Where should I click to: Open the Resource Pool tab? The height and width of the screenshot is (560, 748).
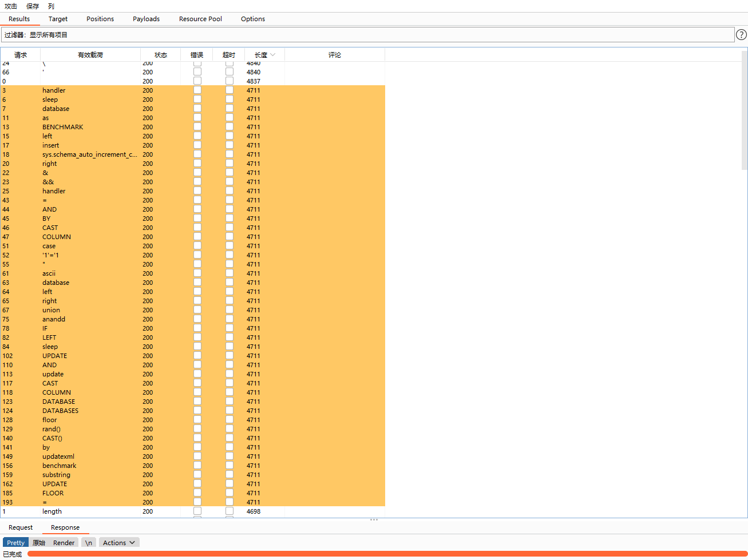point(200,19)
